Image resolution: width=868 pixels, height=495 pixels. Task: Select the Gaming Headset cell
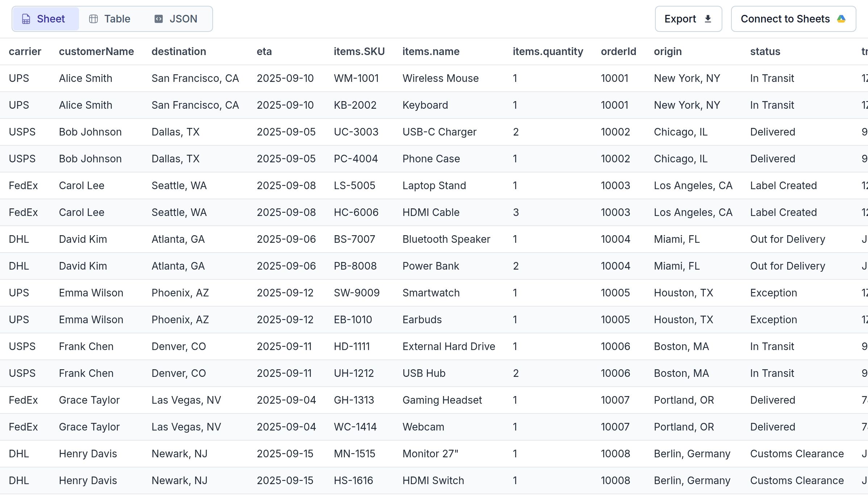(x=442, y=400)
